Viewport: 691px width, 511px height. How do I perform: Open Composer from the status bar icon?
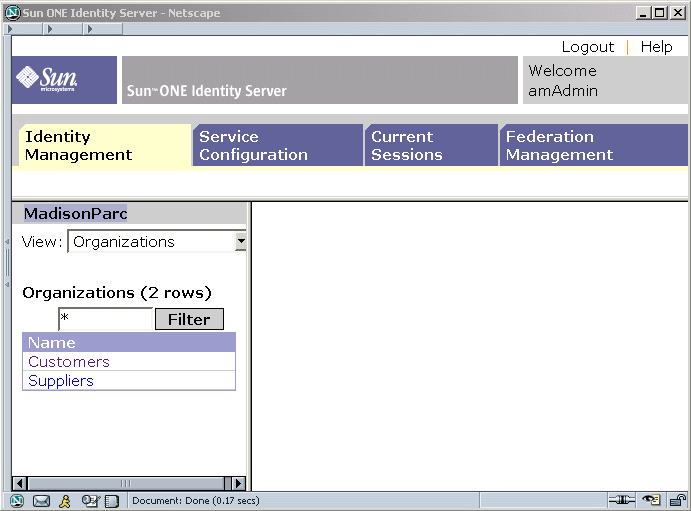tap(90, 501)
